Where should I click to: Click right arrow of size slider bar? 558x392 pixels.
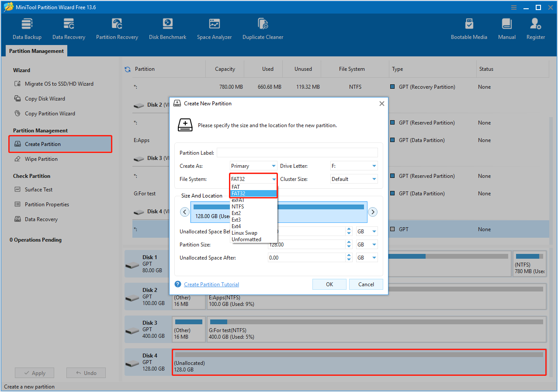[373, 212]
